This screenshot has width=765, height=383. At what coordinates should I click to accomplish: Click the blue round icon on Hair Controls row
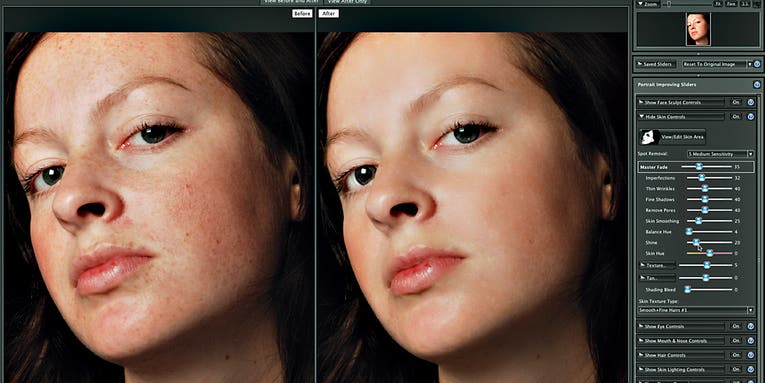click(750, 355)
